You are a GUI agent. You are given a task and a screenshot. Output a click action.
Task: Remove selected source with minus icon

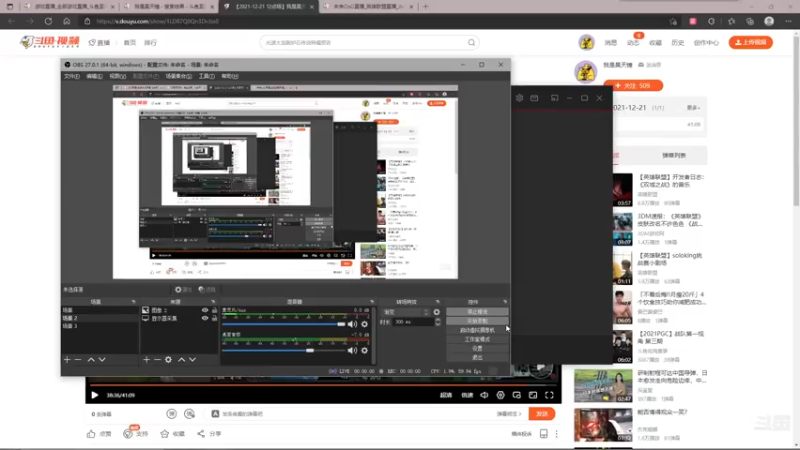click(x=157, y=360)
